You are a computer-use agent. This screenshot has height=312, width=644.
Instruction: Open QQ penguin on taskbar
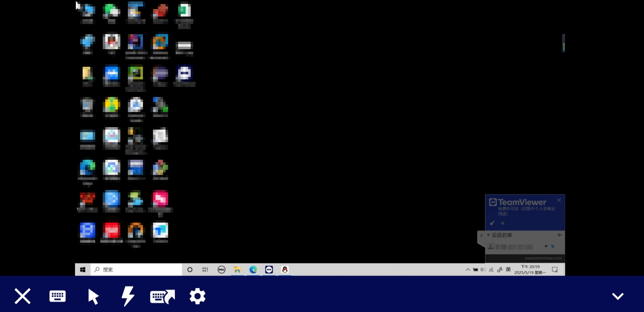285,270
